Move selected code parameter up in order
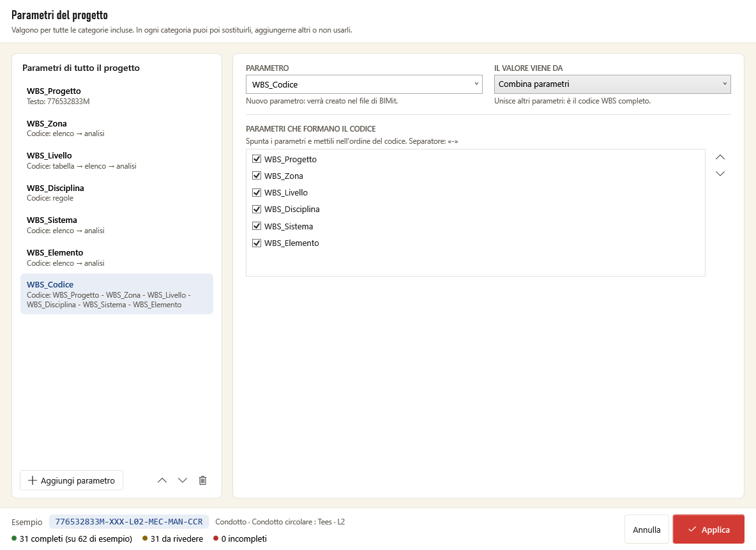Image resolution: width=756 pixels, height=550 pixels. coord(720,157)
